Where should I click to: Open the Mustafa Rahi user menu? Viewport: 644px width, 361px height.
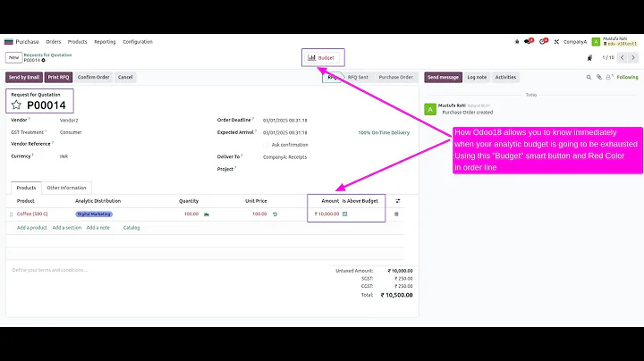[x=620, y=41]
